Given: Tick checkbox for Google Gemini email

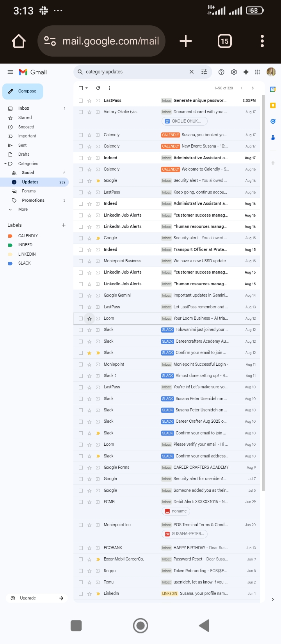Looking at the screenshot, I should (x=81, y=295).
